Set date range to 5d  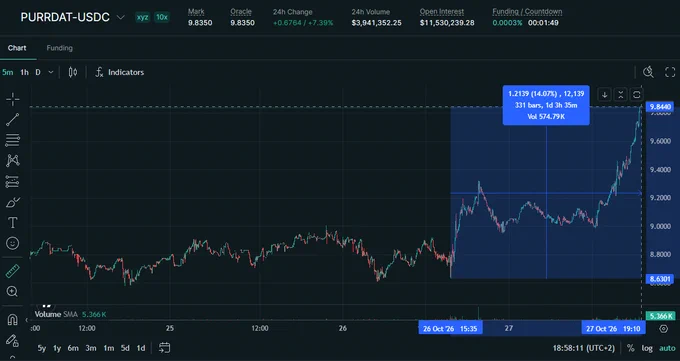(x=125, y=348)
